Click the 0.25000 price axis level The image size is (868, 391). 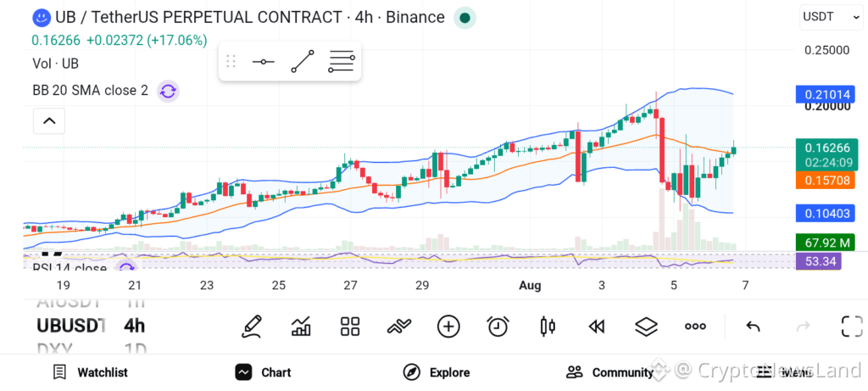pyautogui.click(x=827, y=50)
